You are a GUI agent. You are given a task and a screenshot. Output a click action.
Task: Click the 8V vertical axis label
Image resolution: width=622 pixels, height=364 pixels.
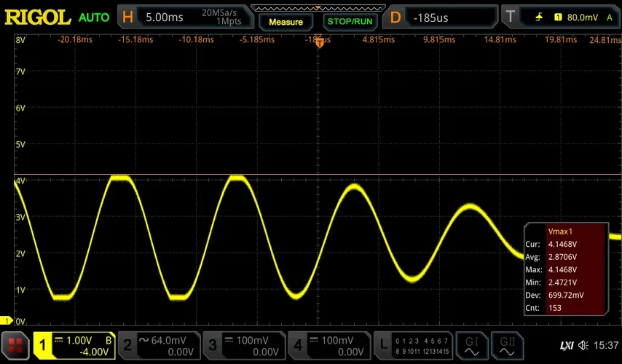coord(20,39)
